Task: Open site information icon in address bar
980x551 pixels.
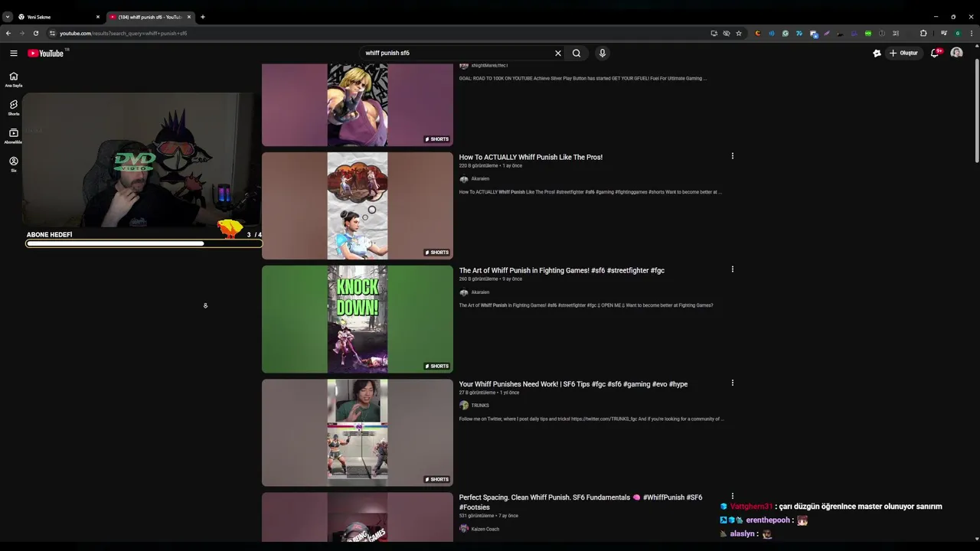Action: tap(52, 33)
